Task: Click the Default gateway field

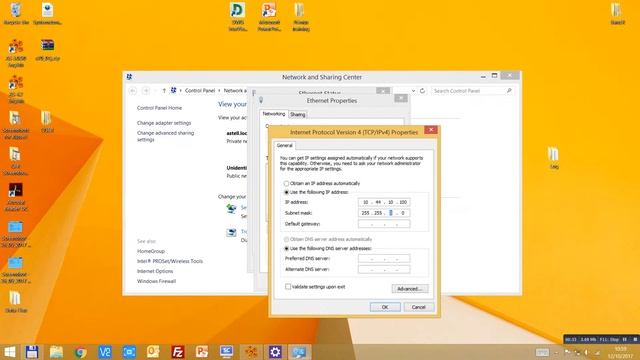Action: coord(384,224)
